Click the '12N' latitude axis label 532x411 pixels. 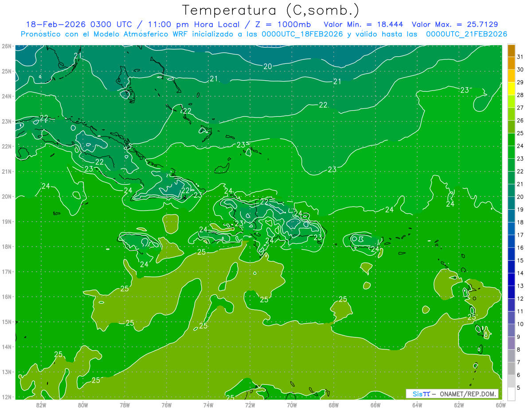click(x=6, y=397)
